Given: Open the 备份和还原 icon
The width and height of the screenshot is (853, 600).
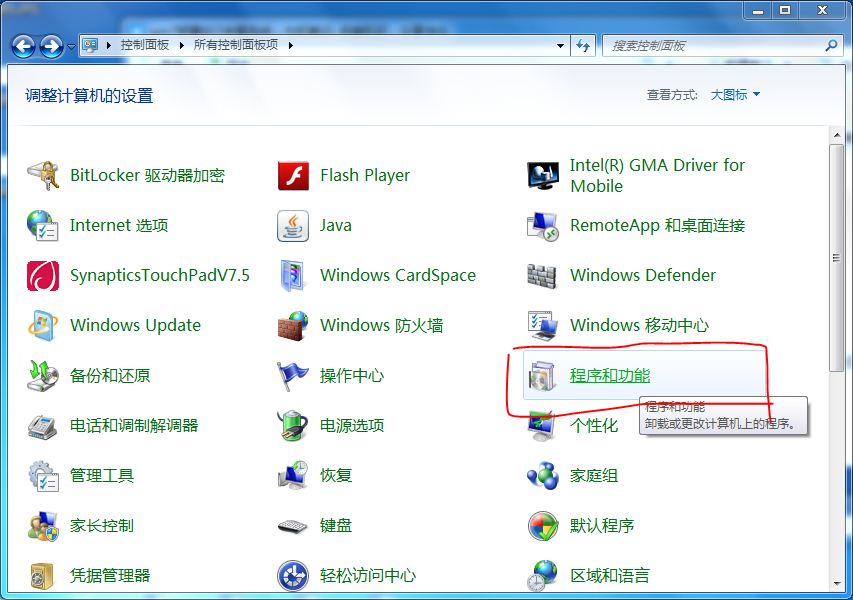Looking at the screenshot, I should point(42,376).
